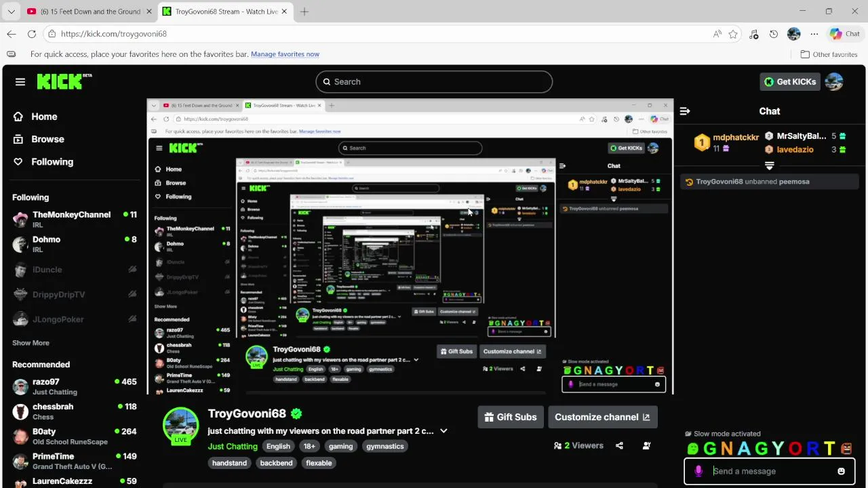Click the gaming tag
This screenshot has width=868, height=488.
(341, 446)
